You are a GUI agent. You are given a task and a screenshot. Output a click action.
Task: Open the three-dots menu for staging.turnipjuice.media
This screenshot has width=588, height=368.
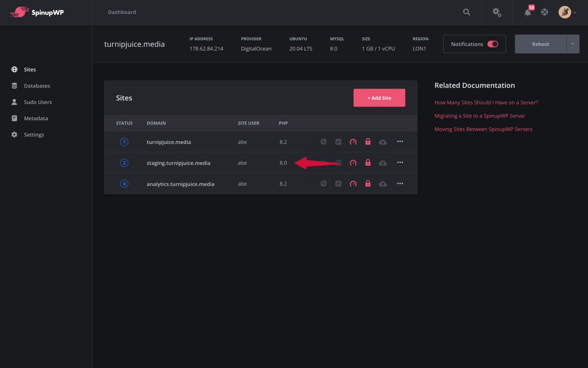[400, 162]
